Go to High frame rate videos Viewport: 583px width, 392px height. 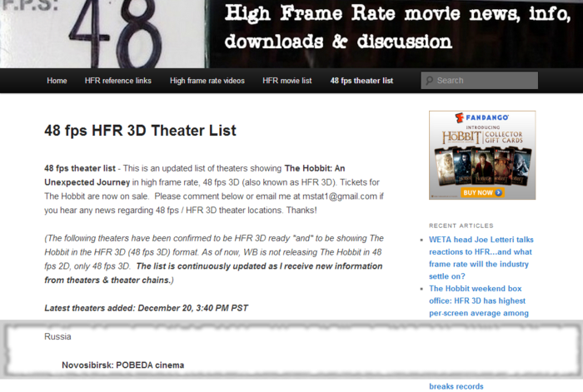[207, 81]
